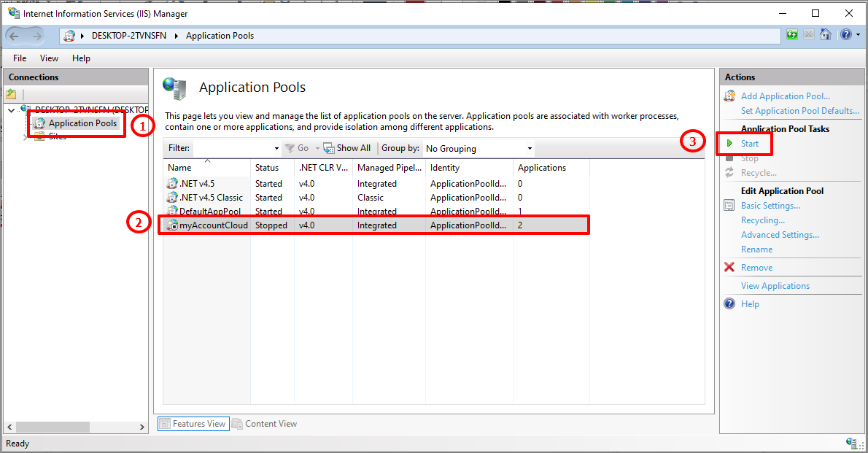Click the Add Application Pool icon
Viewport: 868px width, 453px height.
(729, 96)
